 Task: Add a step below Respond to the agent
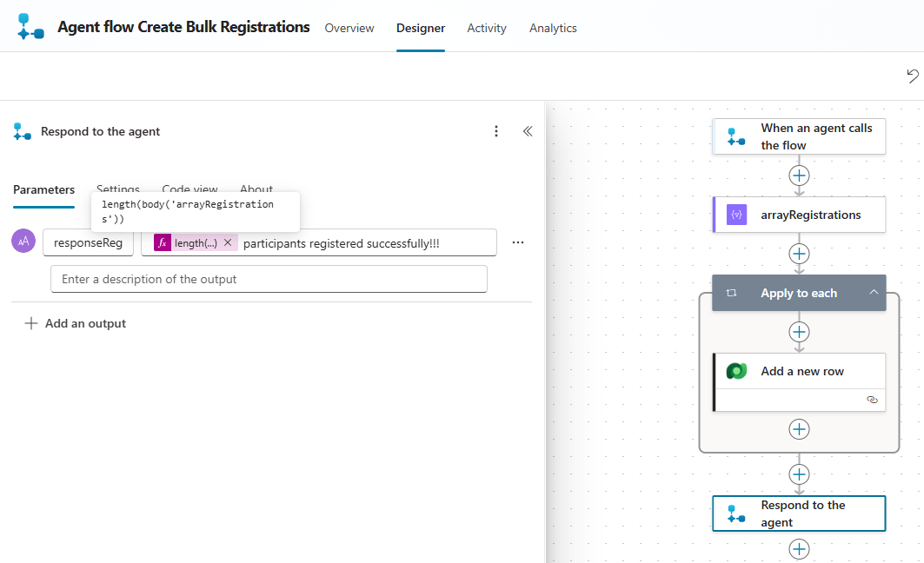(799, 549)
